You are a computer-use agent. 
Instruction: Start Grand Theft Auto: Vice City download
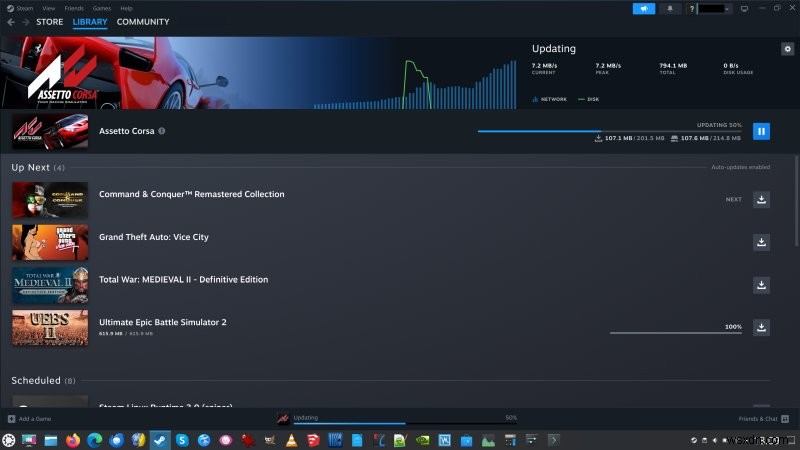click(x=761, y=242)
